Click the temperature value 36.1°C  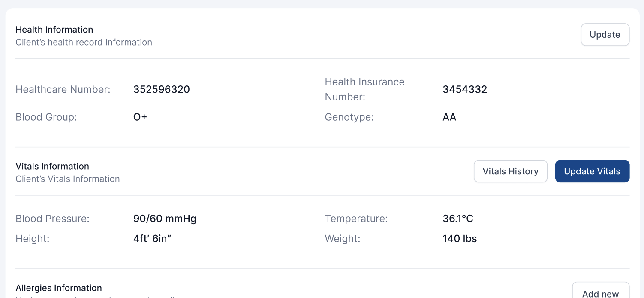coord(457,219)
